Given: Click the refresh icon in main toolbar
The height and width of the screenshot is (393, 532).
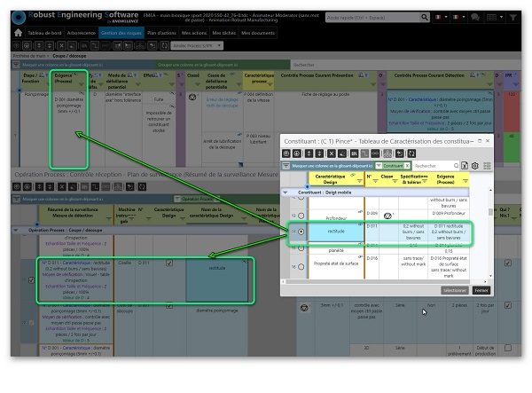Looking at the screenshot, I should (165, 45).
